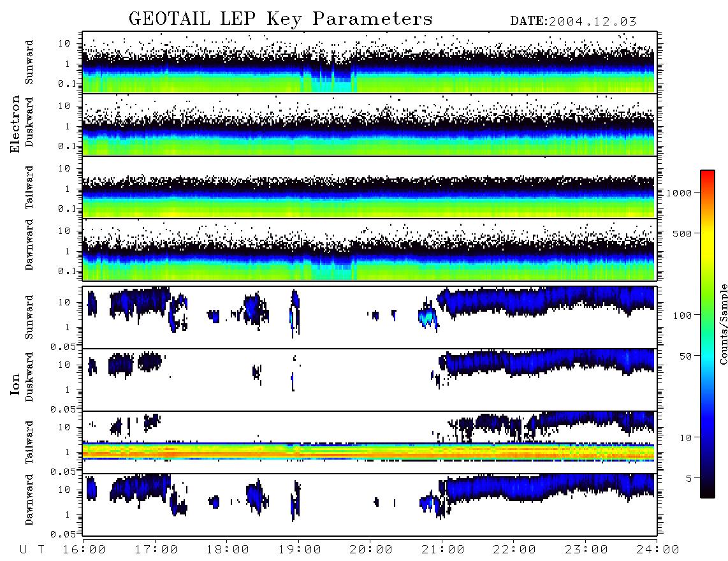Viewport: 728px width, 561px height.
Task: Click the Ion Duskward panel label
Action: tap(29, 377)
